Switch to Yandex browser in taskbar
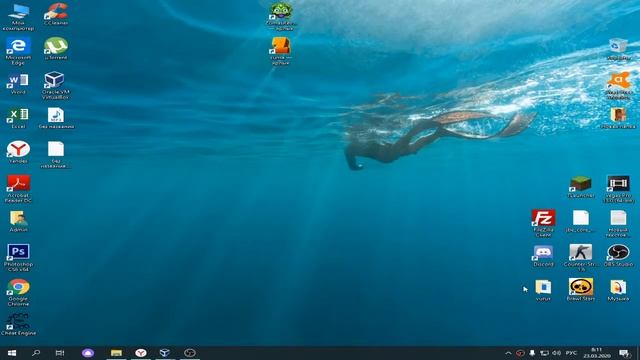Screen dimensions: 640x360 (141, 353)
